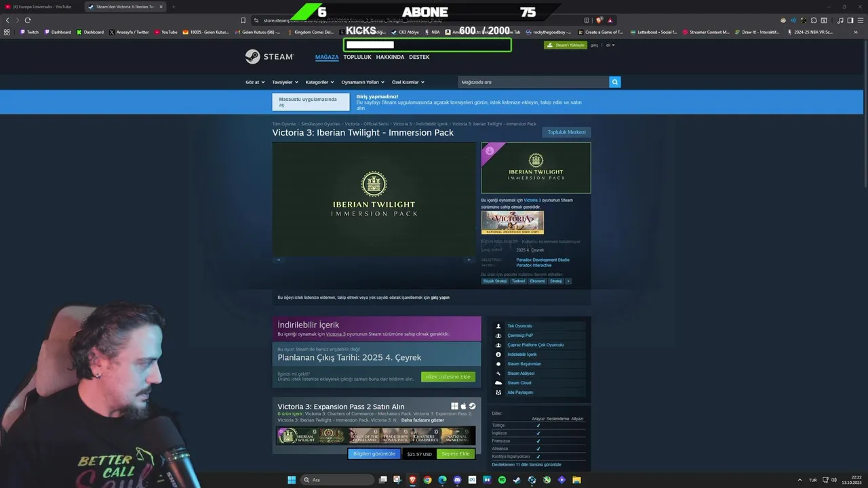
Task: Expand the Oynamanın Yolları dropdown
Action: click(363, 82)
